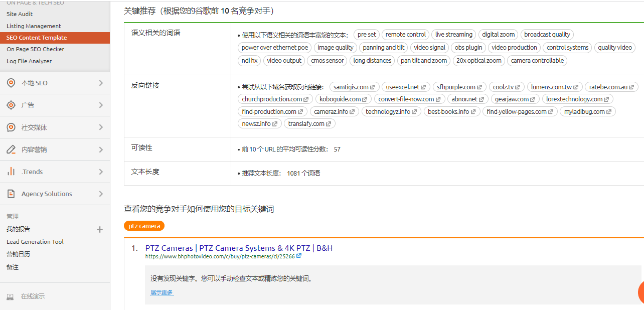Click the 'camera controllable' keyword chip

537,61
